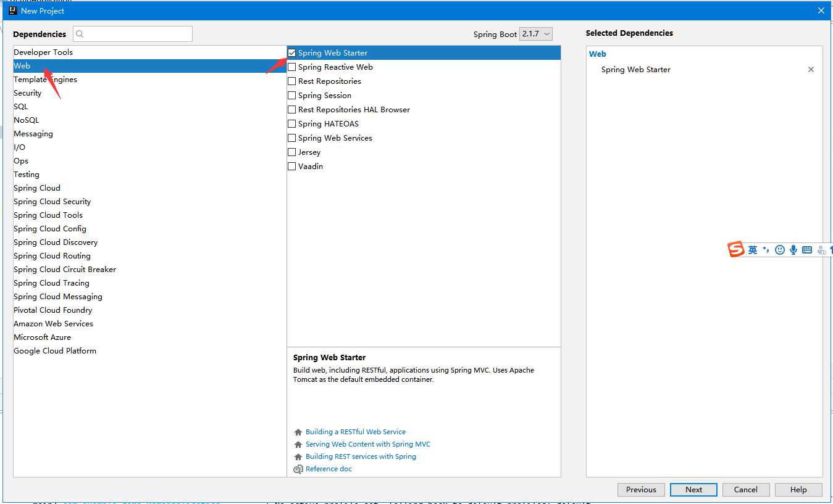Select the Spring Cloud Discovery category
The width and height of the screenshot is (833, 504).
[150, 242]
